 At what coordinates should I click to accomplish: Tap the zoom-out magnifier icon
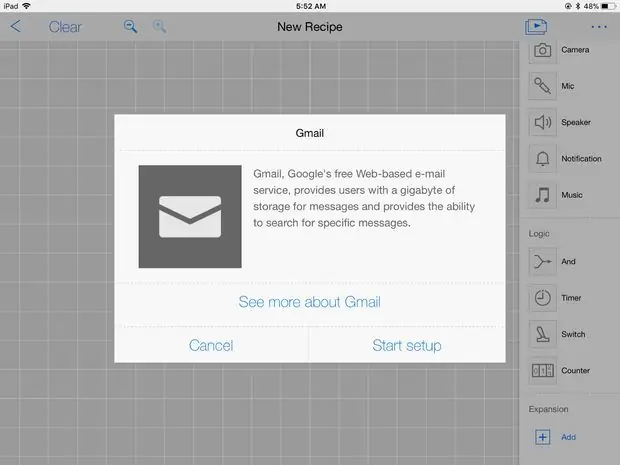130,26
